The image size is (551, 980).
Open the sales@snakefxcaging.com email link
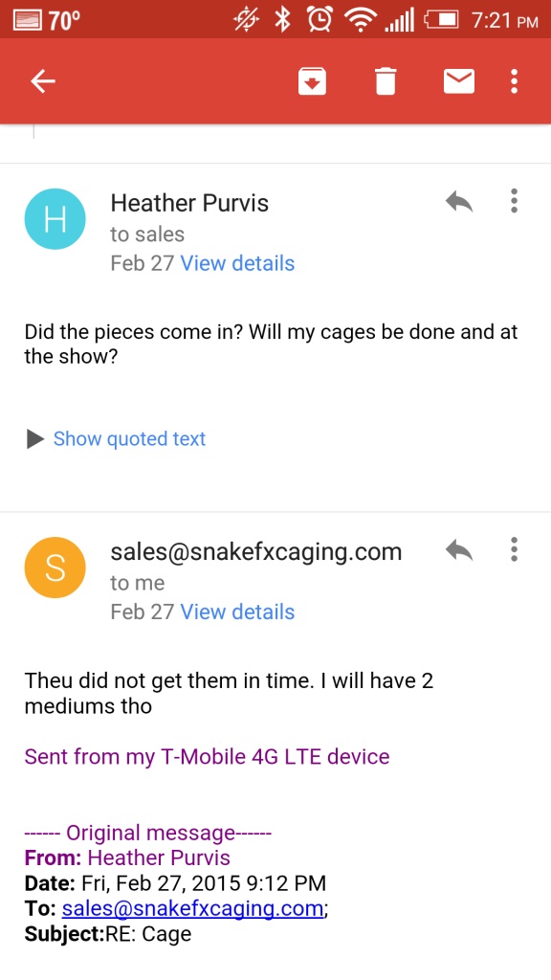pos(192,908)
